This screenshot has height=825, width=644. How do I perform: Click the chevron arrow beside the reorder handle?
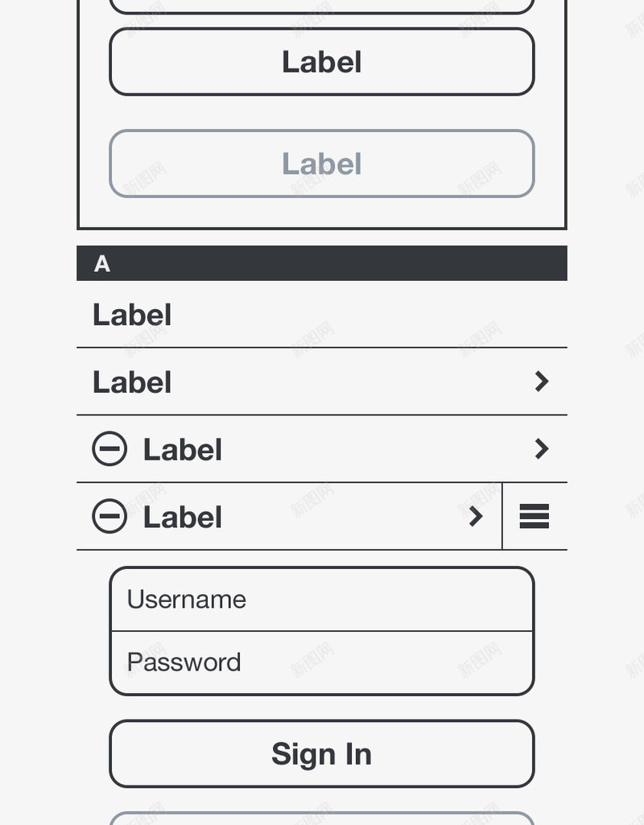click(x=476, y=517)
